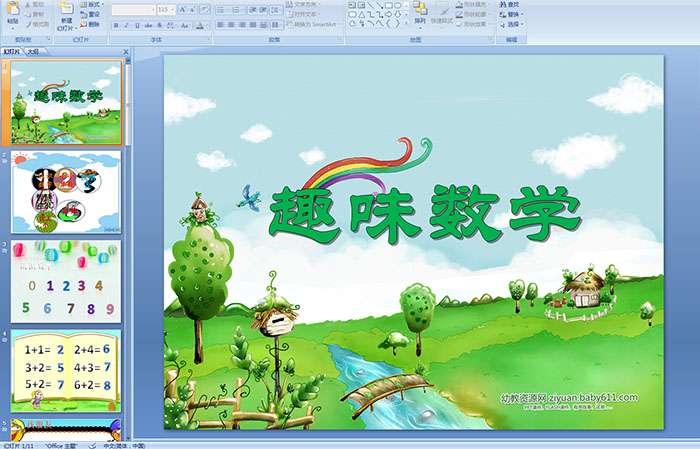Screen dimensions: 700x449
Task: Open the font size dropdown
Action: [172, 9]
